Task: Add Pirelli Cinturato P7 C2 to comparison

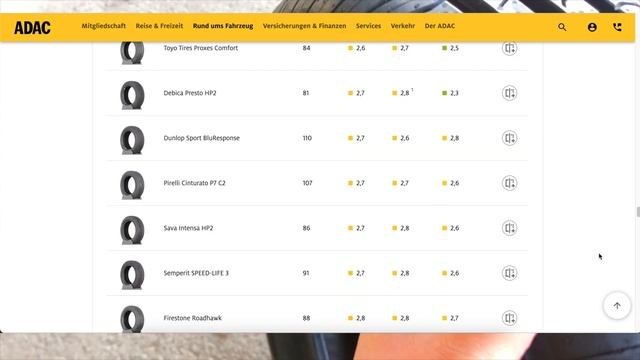Action: click(x=509, y=183)
